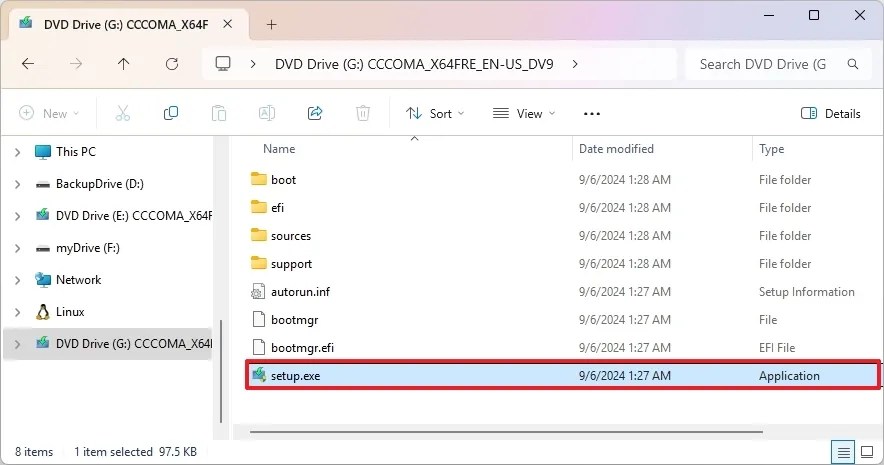Select DVD Drive (E:) CCCOMA in sidebar
884x465 pixels.
click(x=134, y=215)
